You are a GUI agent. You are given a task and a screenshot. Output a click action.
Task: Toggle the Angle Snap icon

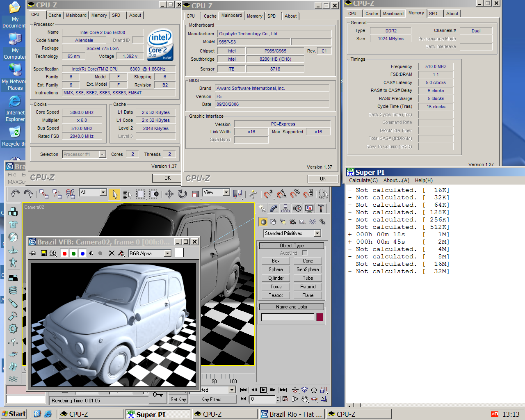(x=281, y=194)
